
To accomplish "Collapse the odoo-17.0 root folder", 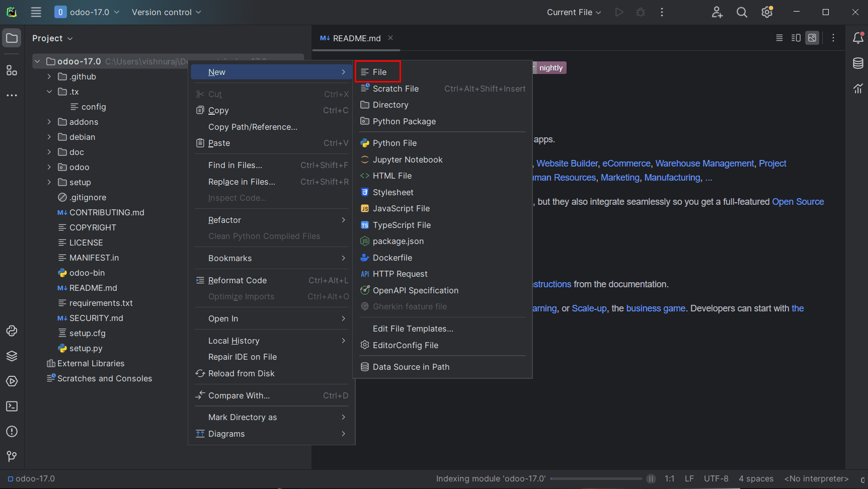I will pyautogui.click(x=37, y=61).
